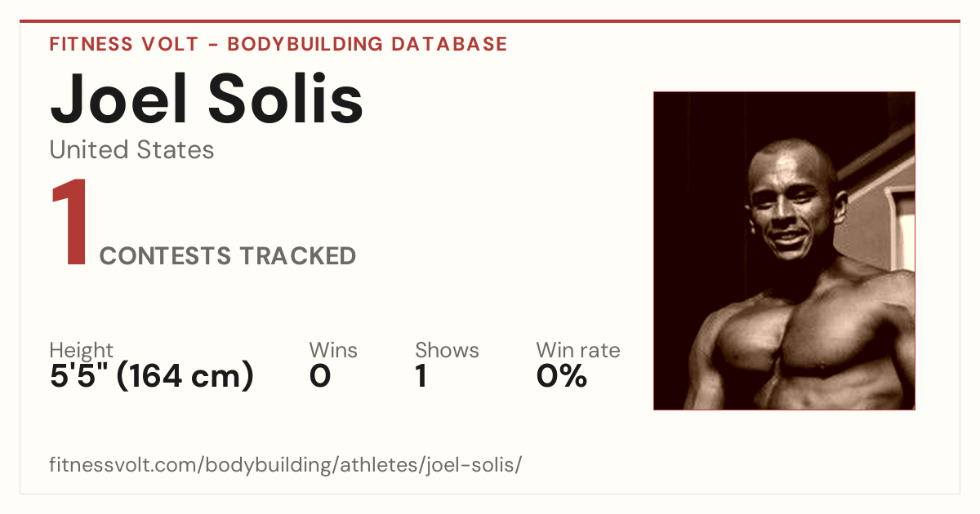Click the word DATABASE in header
This screenshot has height=514, width=980.
(x=449, y=44)
